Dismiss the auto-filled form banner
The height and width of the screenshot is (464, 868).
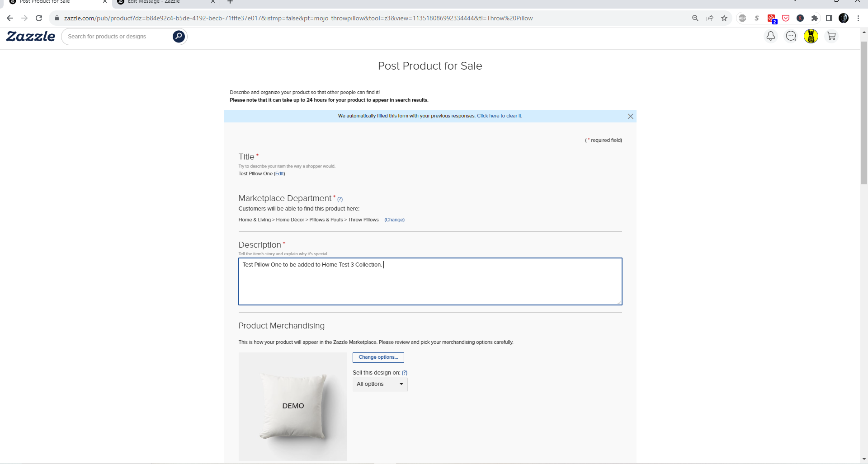pyautogui.click(x=631, y=117)
